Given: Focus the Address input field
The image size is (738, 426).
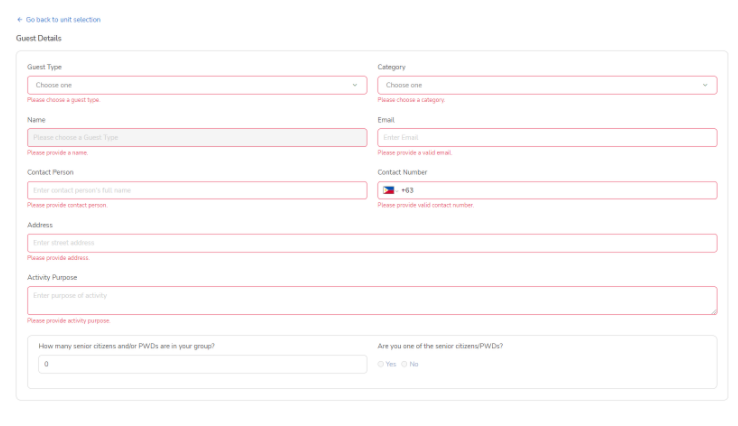Looking at the screenshot, I should pyautogui.click(x=371, y=243).
